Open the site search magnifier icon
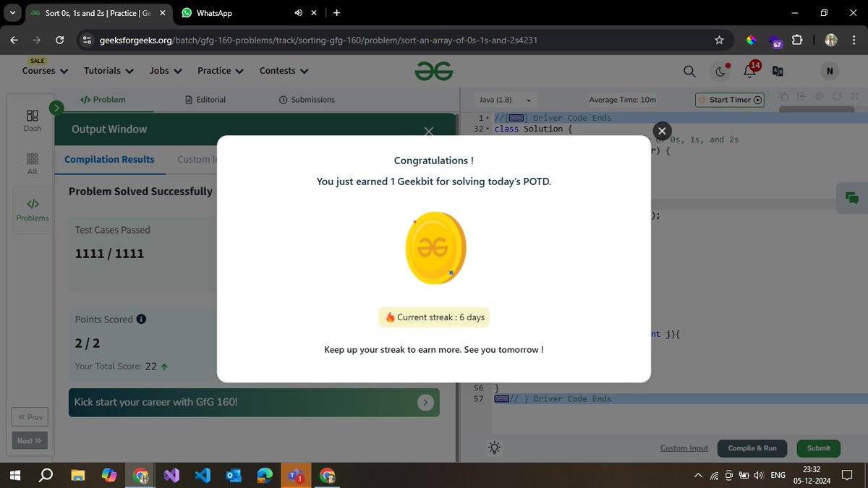Image resolution: width=868 pixels, height=488 pixels. [x=689, y=71]
